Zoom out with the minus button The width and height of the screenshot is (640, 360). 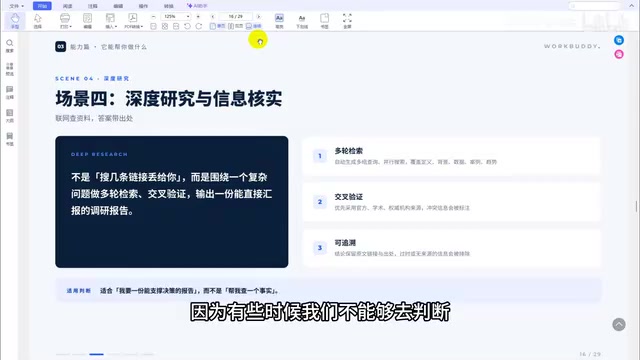click(x=153, y=17)
